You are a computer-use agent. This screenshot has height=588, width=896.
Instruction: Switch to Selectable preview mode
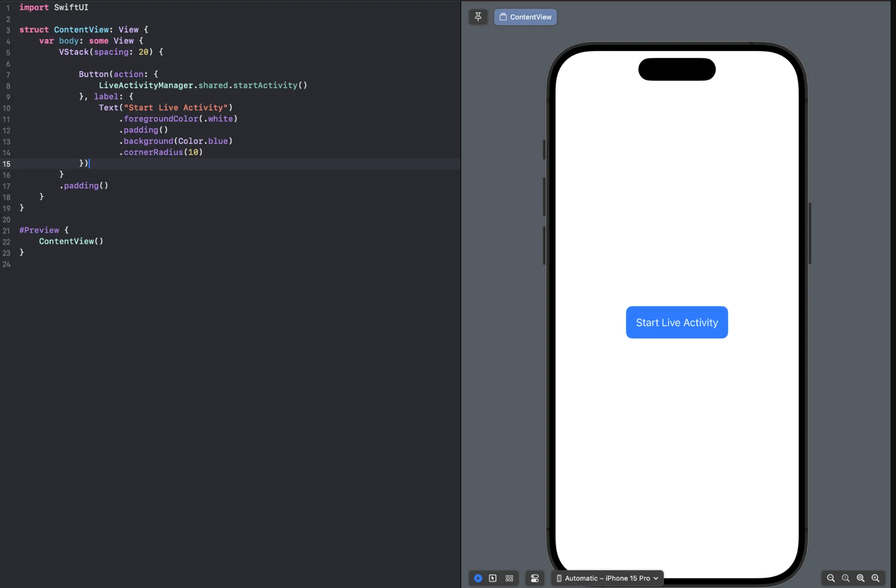(x=493, y=578)
